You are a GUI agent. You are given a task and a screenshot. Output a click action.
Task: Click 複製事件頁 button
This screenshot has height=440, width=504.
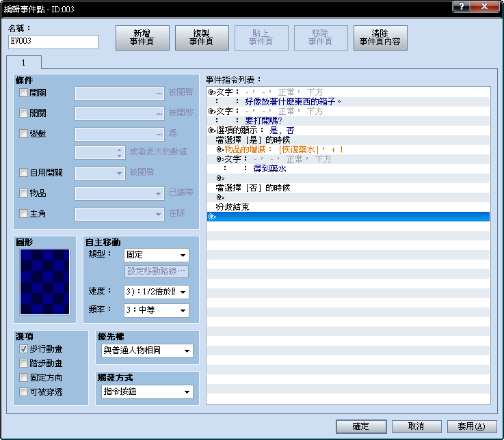click(202, 38)
